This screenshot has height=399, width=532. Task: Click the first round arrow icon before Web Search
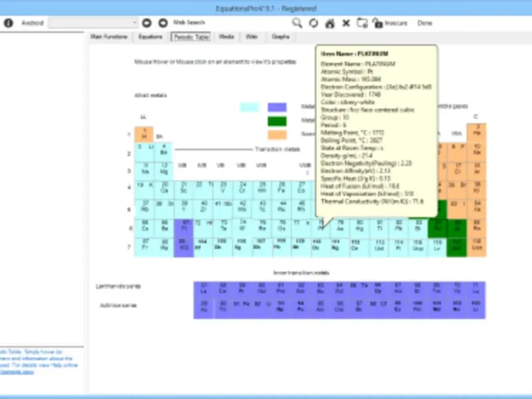pos(146,23)
